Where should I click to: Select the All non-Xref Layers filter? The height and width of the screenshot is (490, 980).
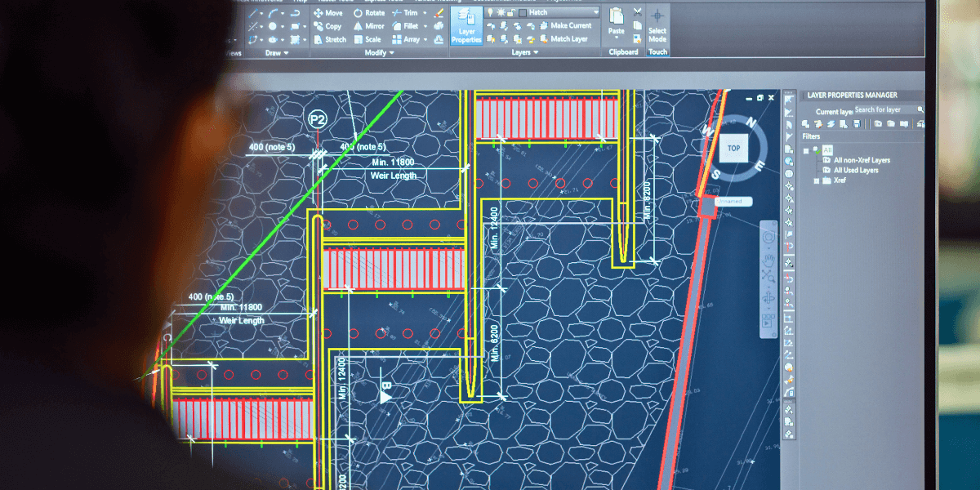point(861,161)
